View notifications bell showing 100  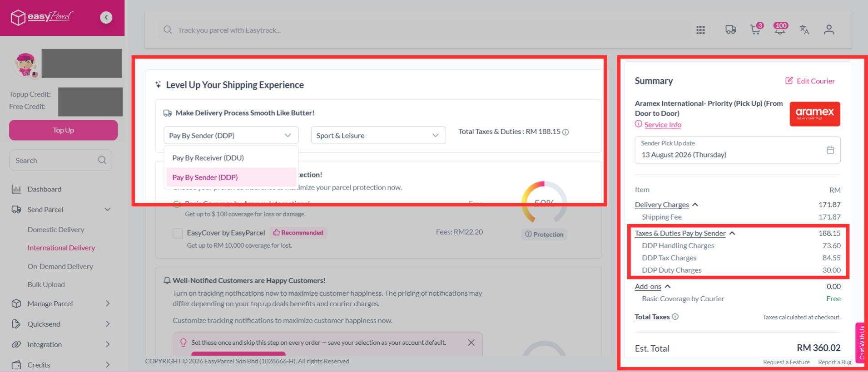(x=780, y=29)
